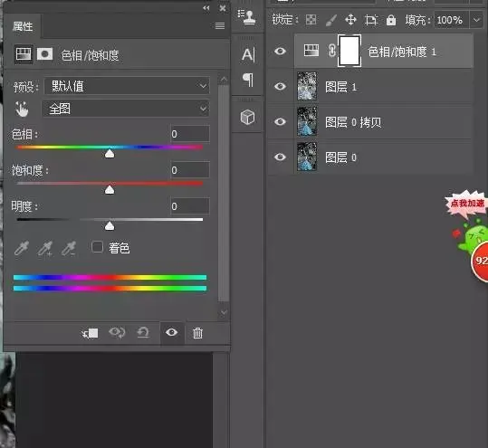The height and width of the screenshot is (448, 488).
Task: Select the 图层 1 layer name
Action: (340, 87)
